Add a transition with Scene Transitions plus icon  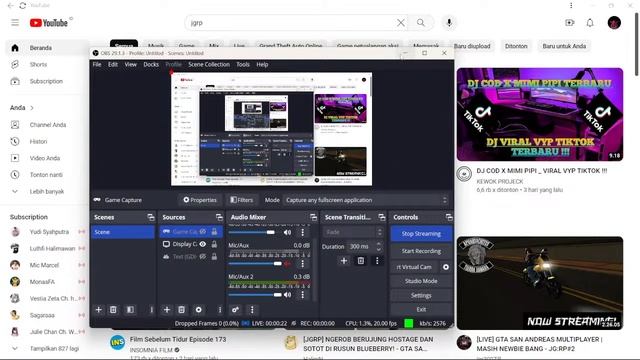344,260
